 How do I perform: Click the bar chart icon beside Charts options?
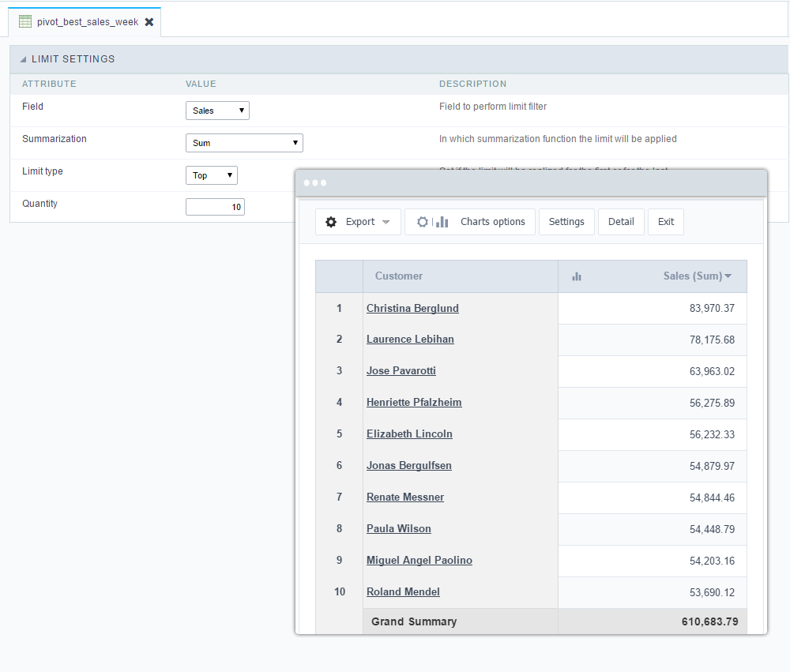coord(442,222)
